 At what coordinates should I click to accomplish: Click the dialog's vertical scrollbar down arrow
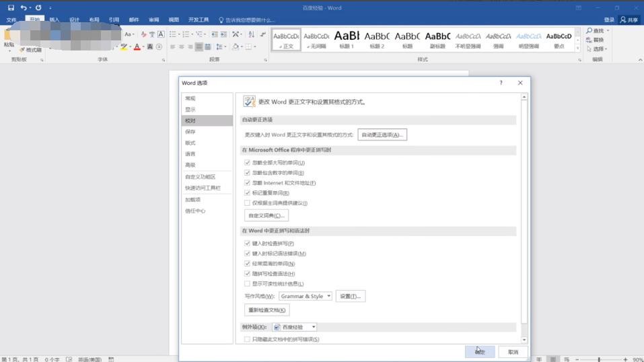coord(524,340)
